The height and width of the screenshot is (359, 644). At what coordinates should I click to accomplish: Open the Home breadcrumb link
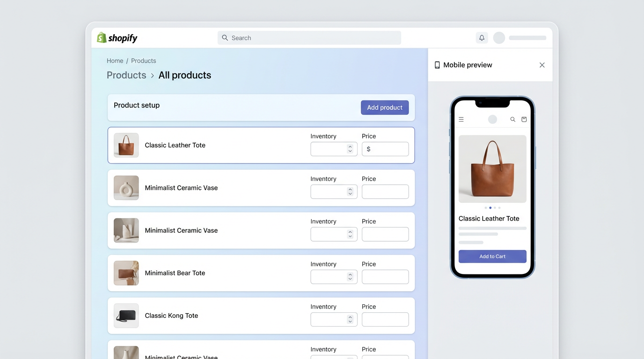click(x=115, y=60)
